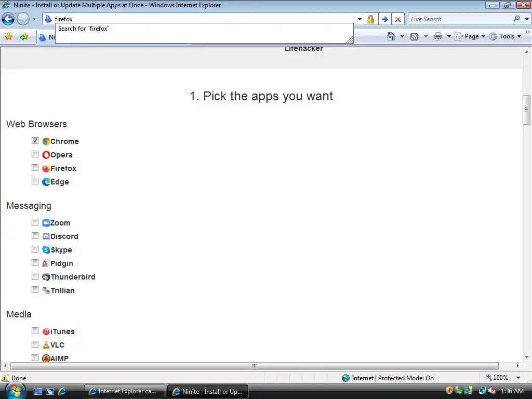Click the muted volume tray icon
Viewport: 532px width, 399px height.
pos(492,391)
